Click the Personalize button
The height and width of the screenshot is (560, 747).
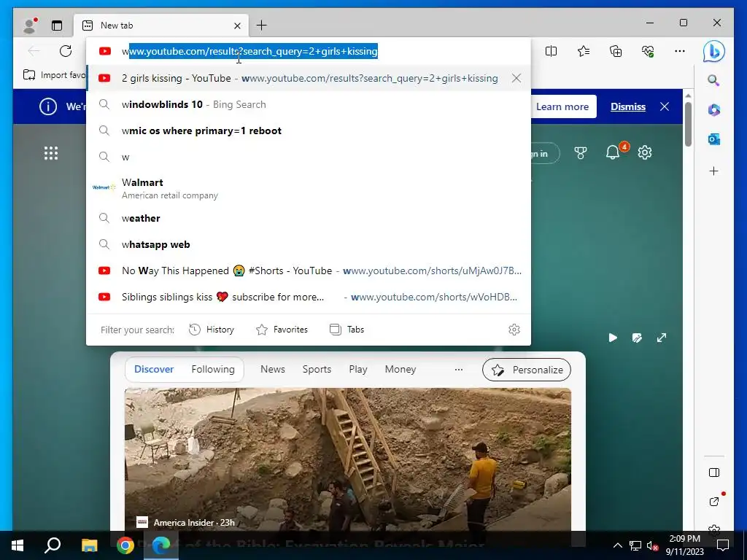tap(527, 370)
